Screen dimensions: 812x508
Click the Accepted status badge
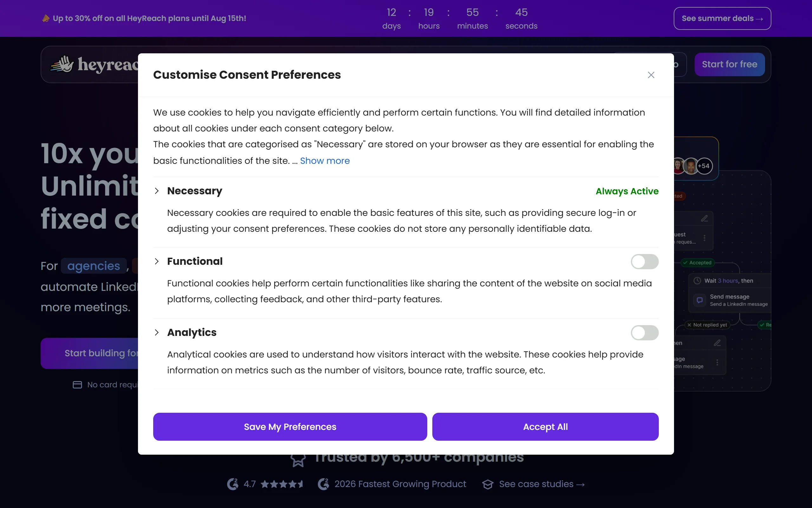click(x=697, y=263)
